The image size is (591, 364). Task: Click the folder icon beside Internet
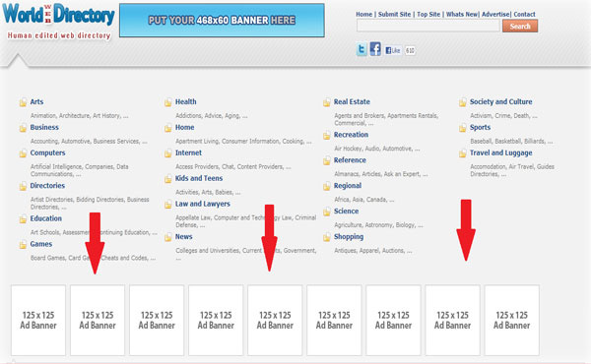pyautogui.click(x=168, y=153)
